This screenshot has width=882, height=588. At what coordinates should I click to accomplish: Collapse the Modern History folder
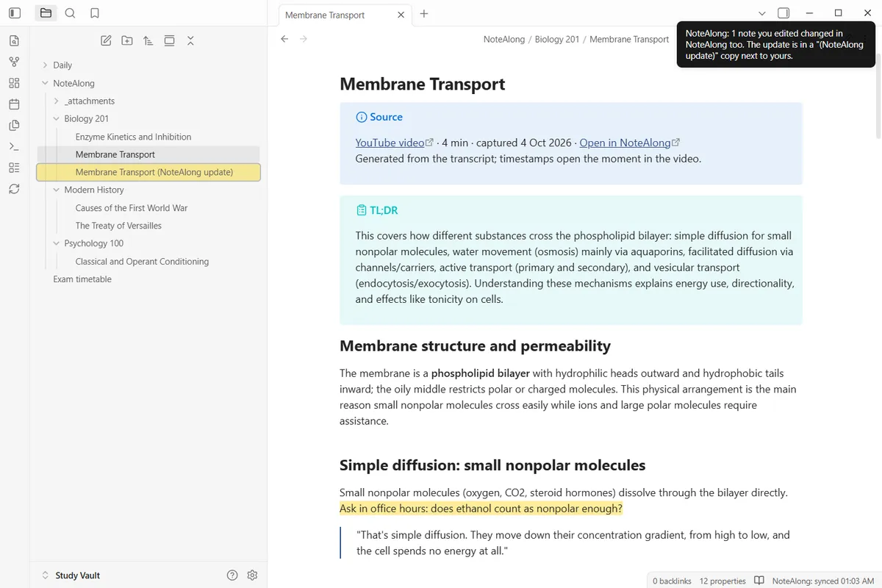(x=57, y=190)
